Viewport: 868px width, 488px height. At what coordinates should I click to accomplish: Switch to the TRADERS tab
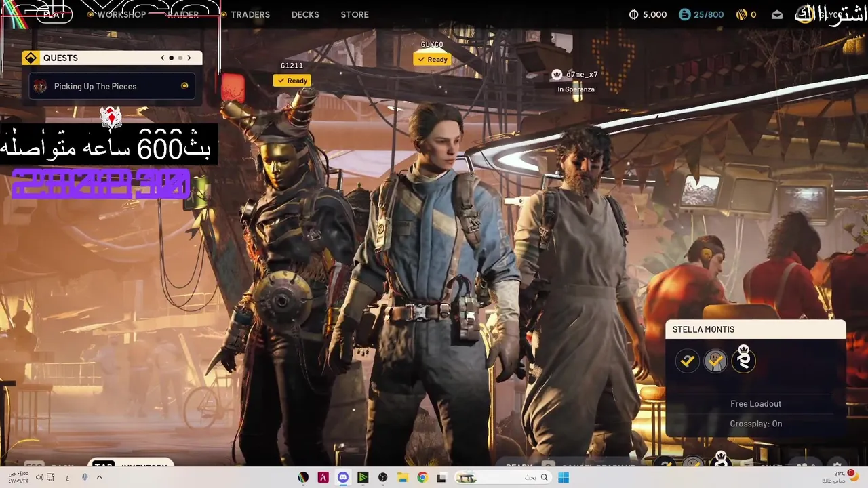[x=250, y=14]
